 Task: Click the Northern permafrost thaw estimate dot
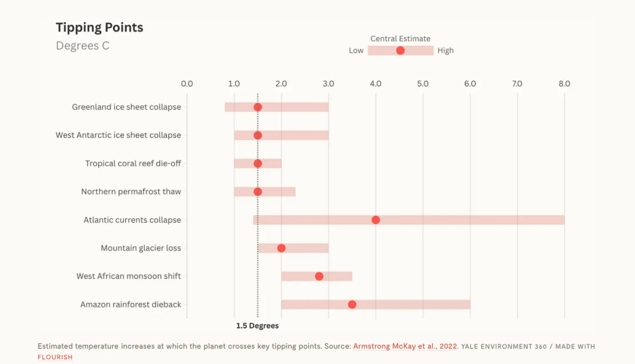(258, 192)
